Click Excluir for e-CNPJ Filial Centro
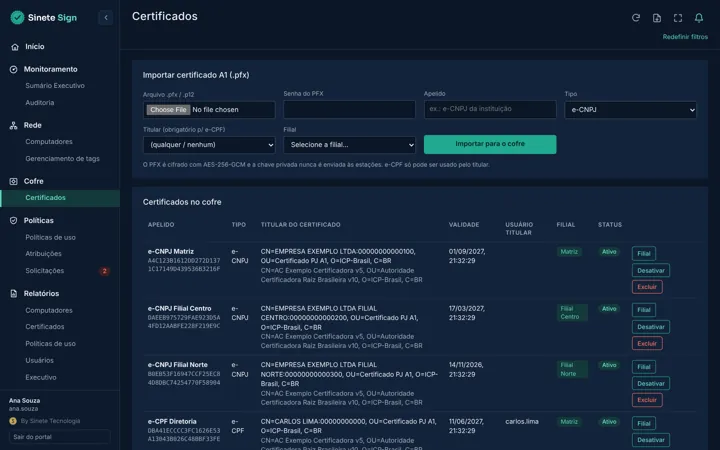The height and width of the screenshot is (450, 720). (647, 343)
